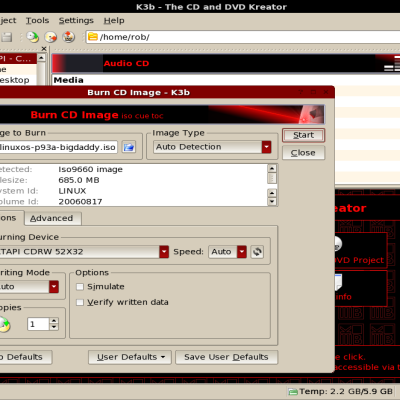Click the Close button in the burn dialog
The width and height of the screenshot is (400, 400).
pos(303,153)
